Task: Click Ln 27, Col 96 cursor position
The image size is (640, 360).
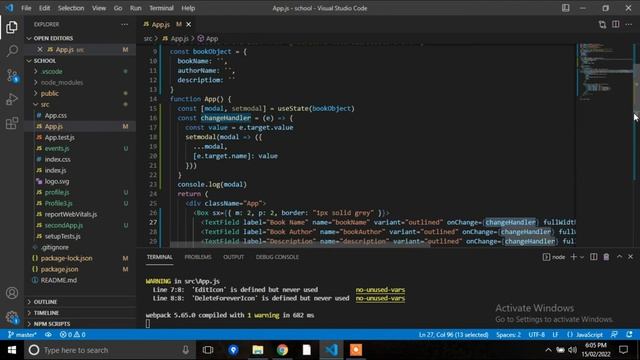Action: (453, 335)
